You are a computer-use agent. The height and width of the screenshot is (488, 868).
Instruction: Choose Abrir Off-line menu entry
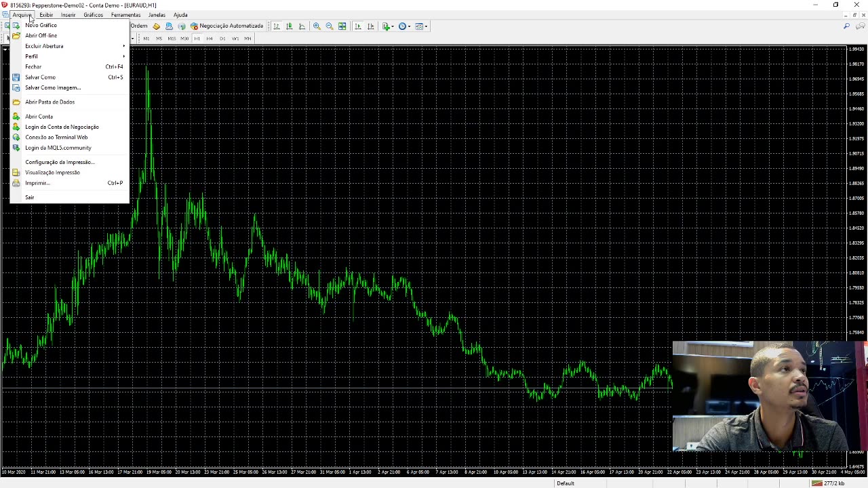(69, 35)
